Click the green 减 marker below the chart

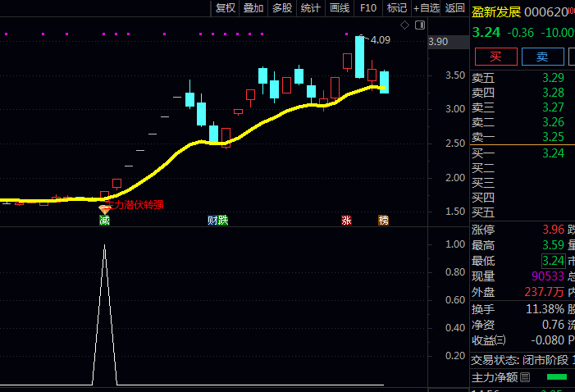pyautogui.click(x=104, y=220)
